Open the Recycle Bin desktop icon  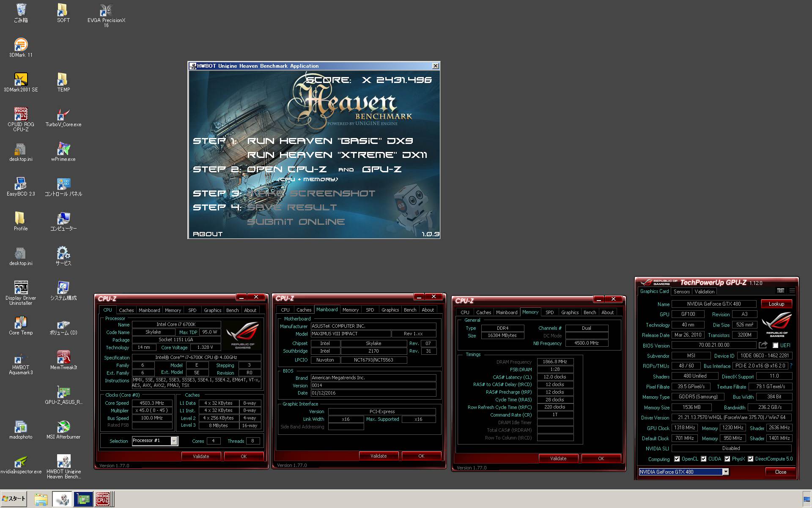coord(21,13)
